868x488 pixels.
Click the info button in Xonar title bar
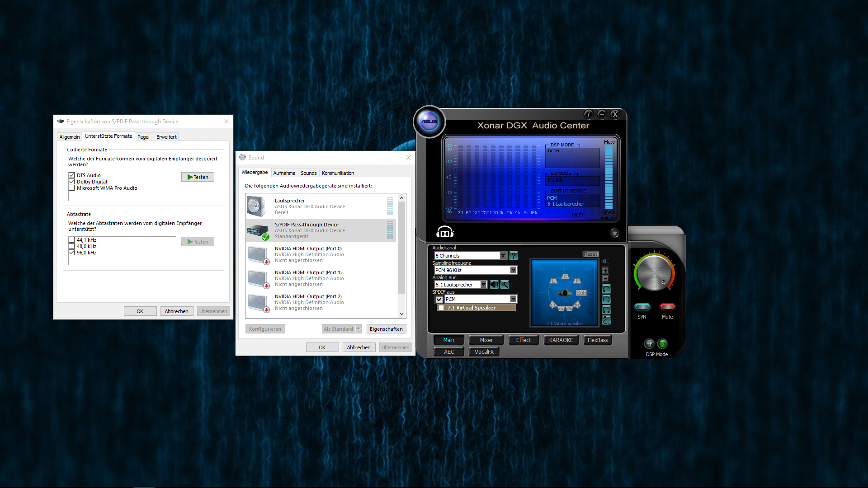[589, 114]
